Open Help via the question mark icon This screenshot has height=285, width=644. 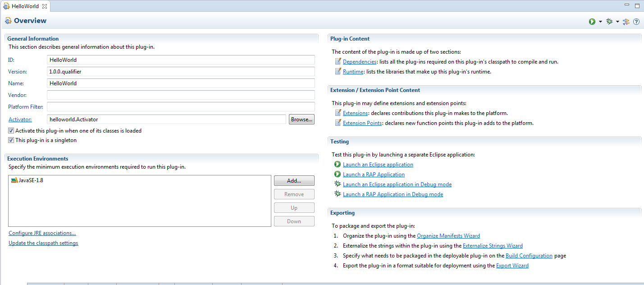point(636,21)
